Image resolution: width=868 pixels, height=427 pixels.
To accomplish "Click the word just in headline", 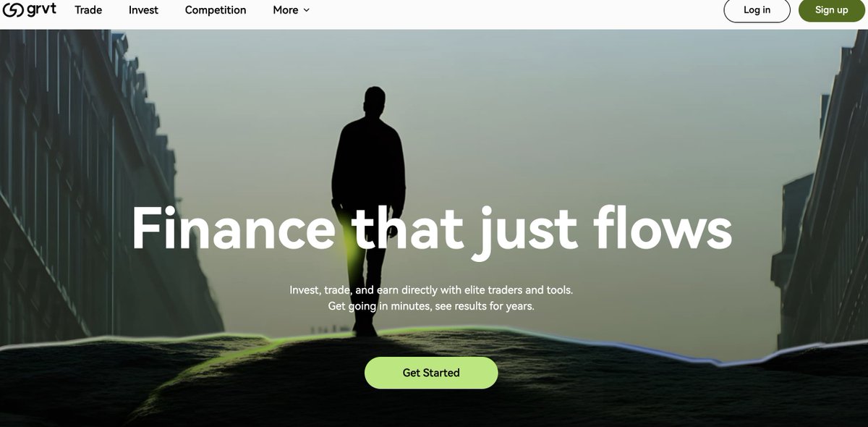I will (x=526, y=232).
